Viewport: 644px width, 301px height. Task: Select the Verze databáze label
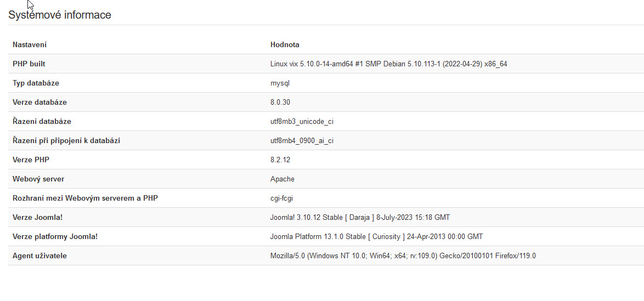(40, 102)
